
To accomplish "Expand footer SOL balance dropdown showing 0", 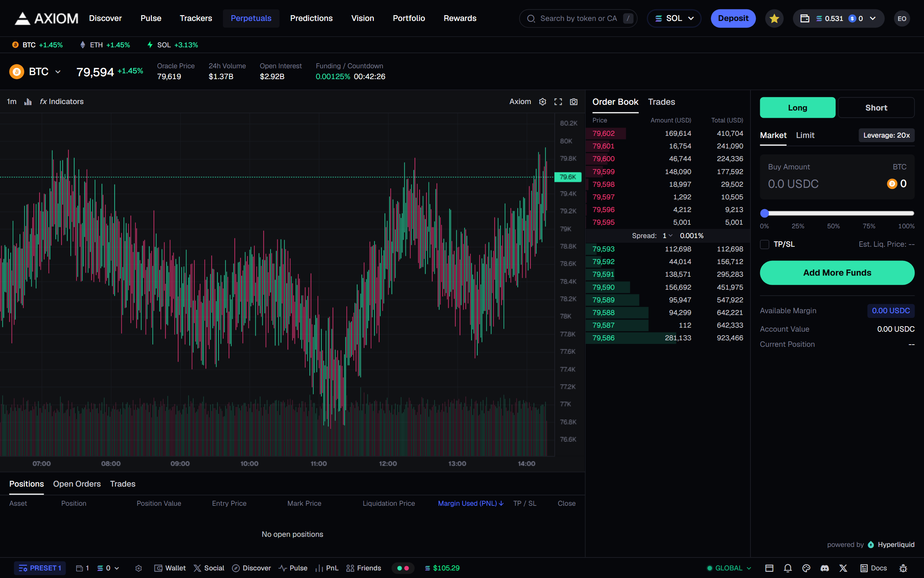I will (108, 568).
